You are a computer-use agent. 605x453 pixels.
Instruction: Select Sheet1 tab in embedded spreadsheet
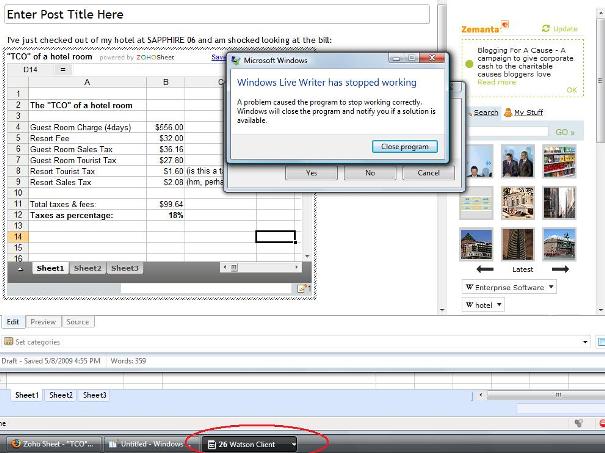tap(50, 268)
